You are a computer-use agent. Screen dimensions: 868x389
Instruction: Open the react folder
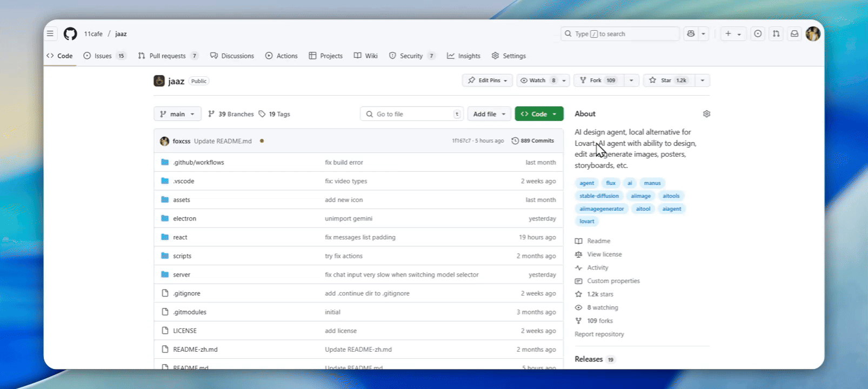[180, 237]
